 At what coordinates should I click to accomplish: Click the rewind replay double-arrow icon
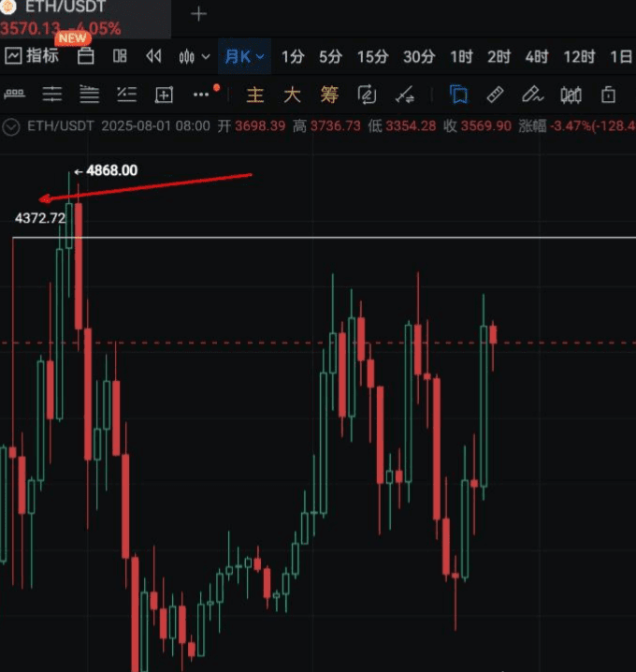153,56
